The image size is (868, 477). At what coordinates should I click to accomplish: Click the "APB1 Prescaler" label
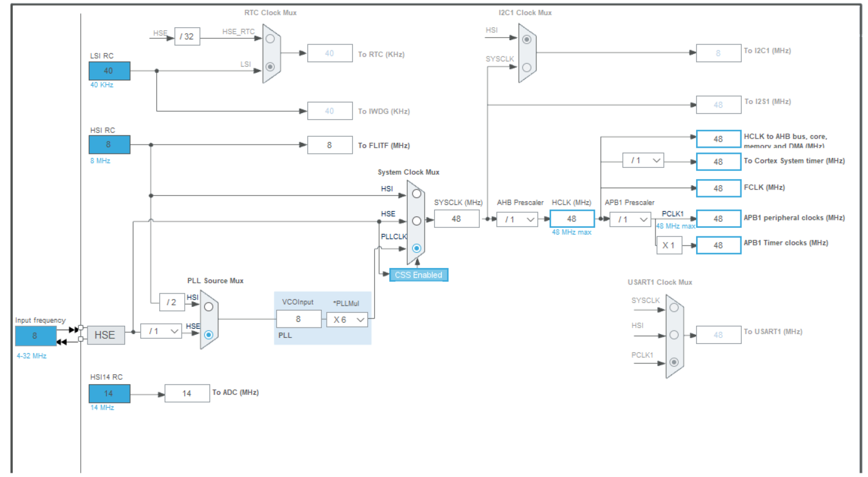[630, 202]
